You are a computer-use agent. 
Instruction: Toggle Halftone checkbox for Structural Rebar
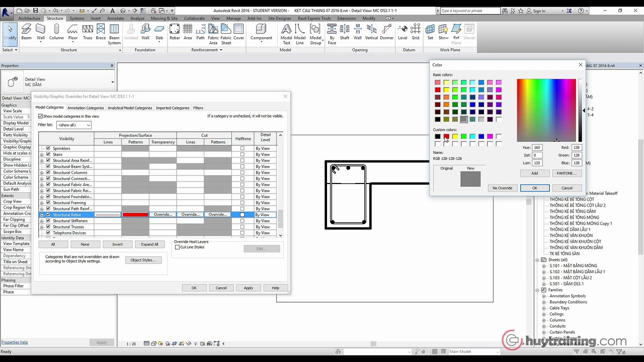[243, 215]
